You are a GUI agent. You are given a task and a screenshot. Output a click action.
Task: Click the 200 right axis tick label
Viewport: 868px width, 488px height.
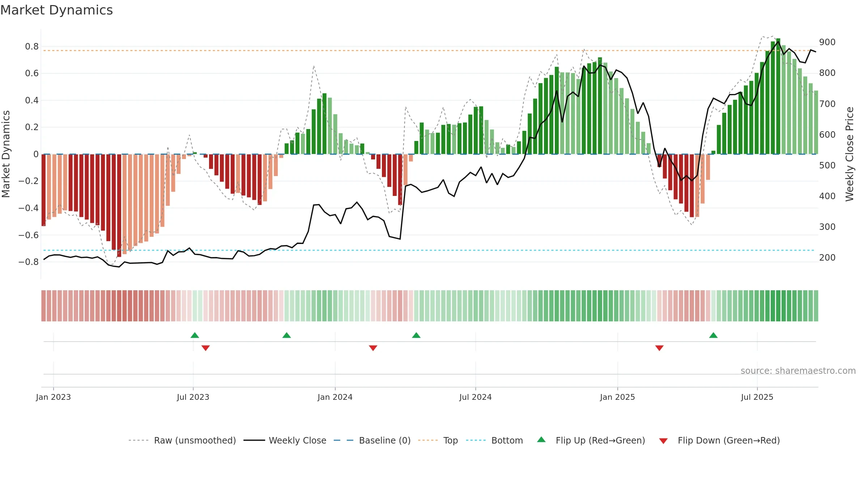pyautogui.click(x=827, y=257)
